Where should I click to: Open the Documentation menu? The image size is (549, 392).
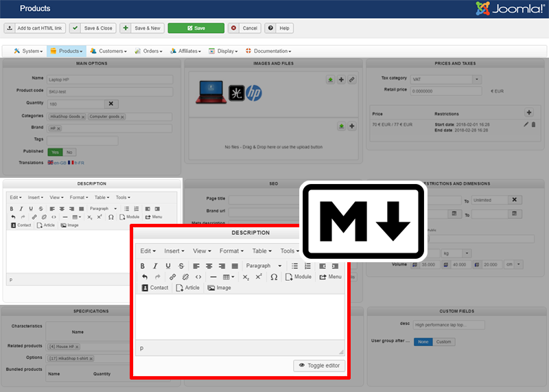[268, 51]
